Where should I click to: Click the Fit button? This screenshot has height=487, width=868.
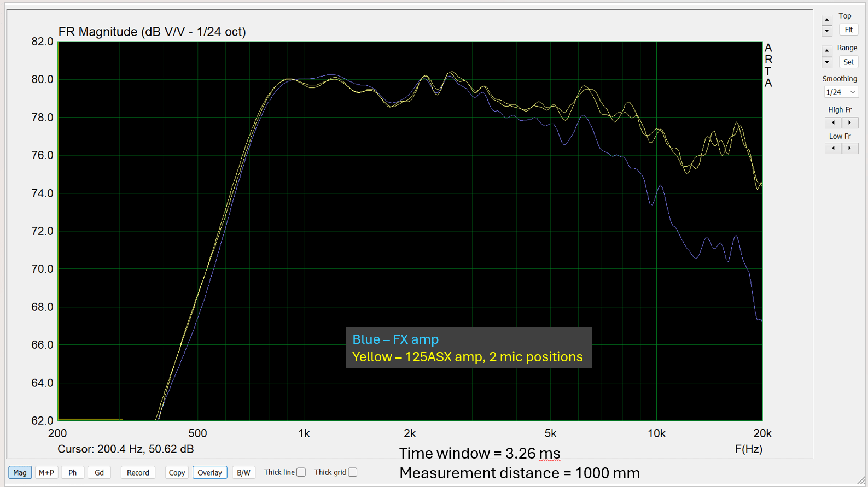(x=848, y=30)
